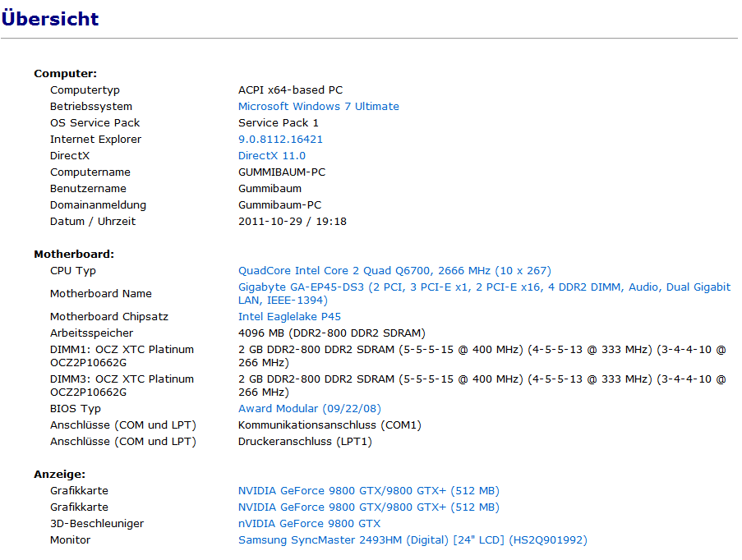The height and width of the screenshot is (560, 742).
Task: Click the 3D-Beschleuniger label
Action: click(x=96, y=524)
